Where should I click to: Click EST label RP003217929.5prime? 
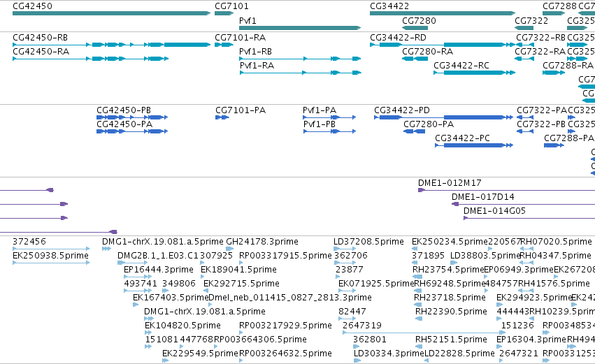click(285, 326)
